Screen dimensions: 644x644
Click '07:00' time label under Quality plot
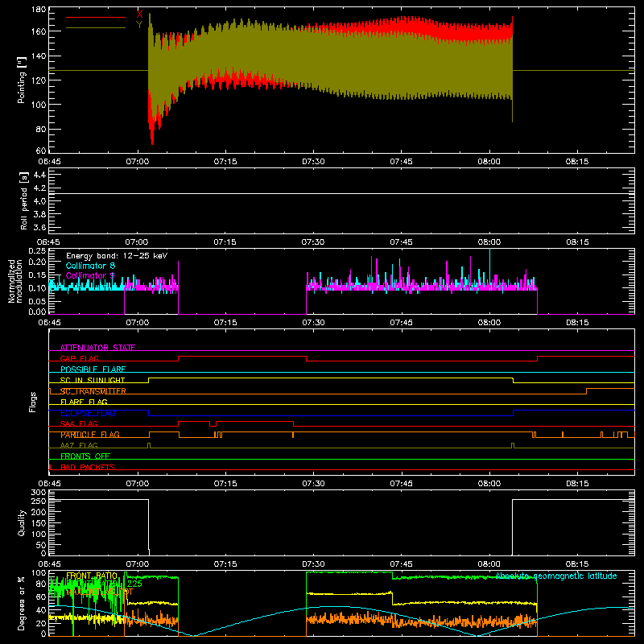[137, 564]
